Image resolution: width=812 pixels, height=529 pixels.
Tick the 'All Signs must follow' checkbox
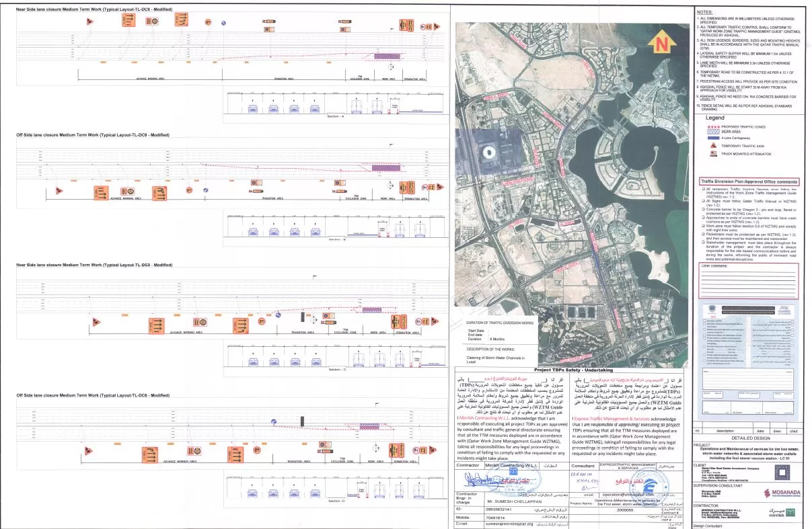[702, 201]
